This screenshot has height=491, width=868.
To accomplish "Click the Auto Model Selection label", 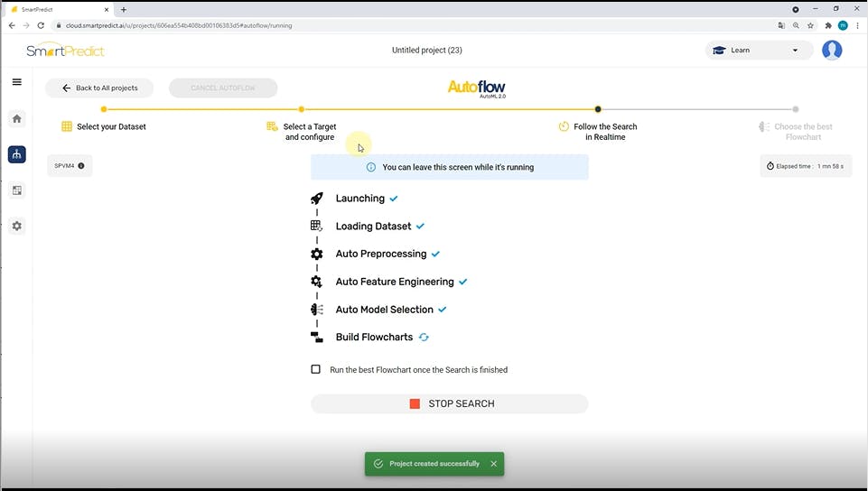I will (x=384, y=310).
